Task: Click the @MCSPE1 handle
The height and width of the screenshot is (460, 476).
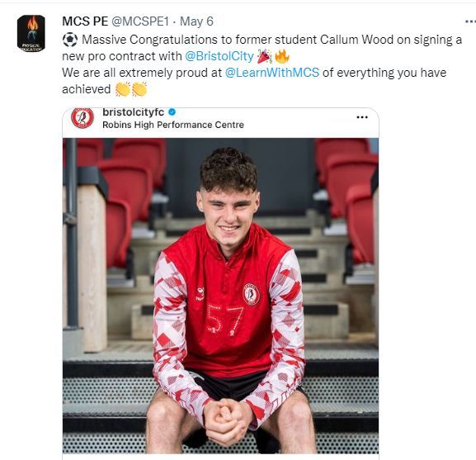Action: click(140, 21)
